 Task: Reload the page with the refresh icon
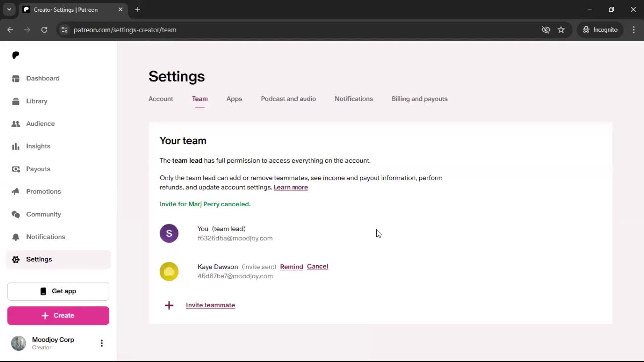[44, 30]
